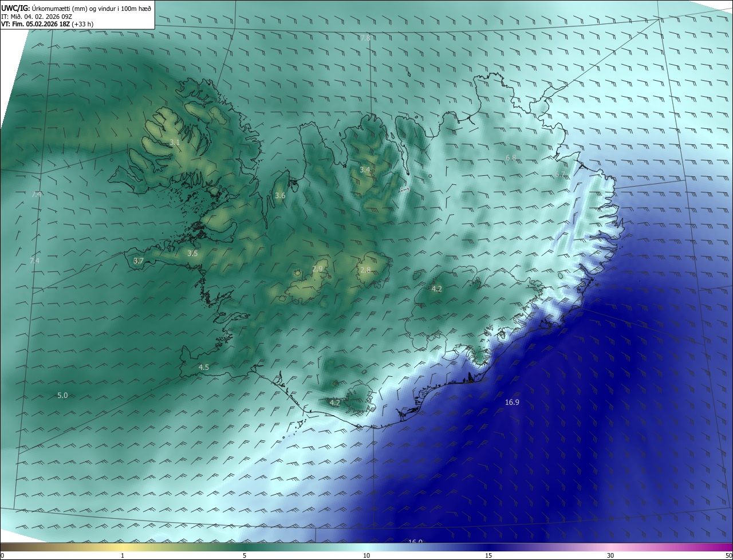Click the color scale label 50
Image resolution: width=733 pixels, height=560 pixels.
pos(728,555)
